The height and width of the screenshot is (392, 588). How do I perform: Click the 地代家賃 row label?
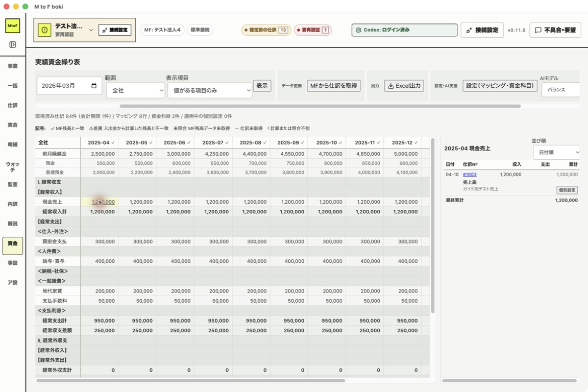[x=52, y=291]
